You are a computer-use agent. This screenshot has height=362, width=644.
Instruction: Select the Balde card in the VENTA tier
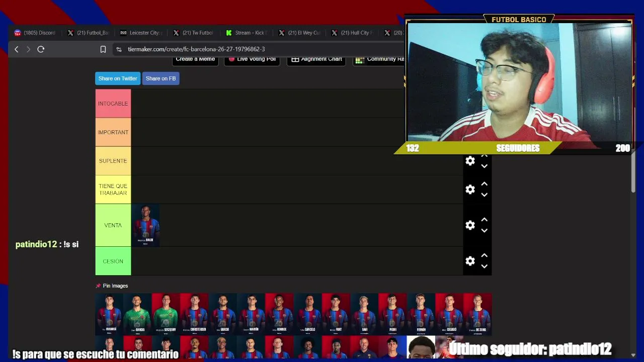point(145,225)
